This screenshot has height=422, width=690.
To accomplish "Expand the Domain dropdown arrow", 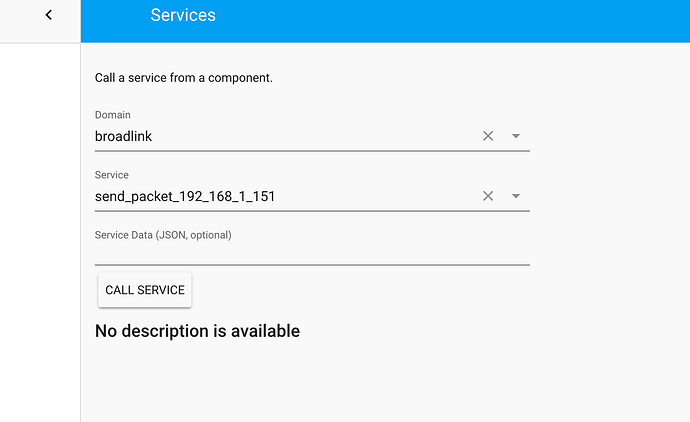I will tap(516, 136).
